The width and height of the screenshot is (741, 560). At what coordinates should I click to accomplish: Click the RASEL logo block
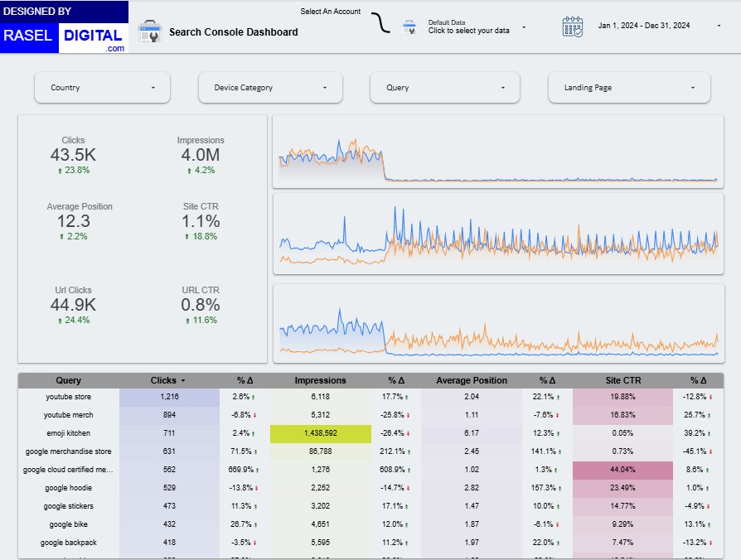[x=29, y=36]
